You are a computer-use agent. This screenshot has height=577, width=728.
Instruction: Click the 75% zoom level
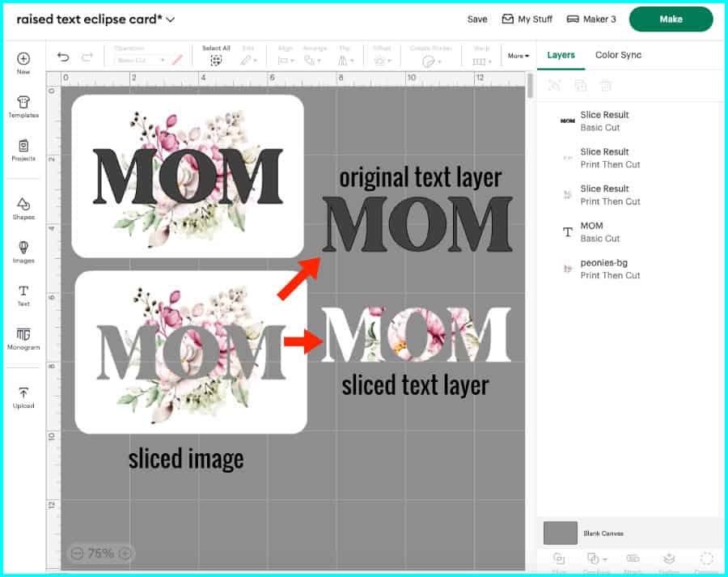(100, 554)
